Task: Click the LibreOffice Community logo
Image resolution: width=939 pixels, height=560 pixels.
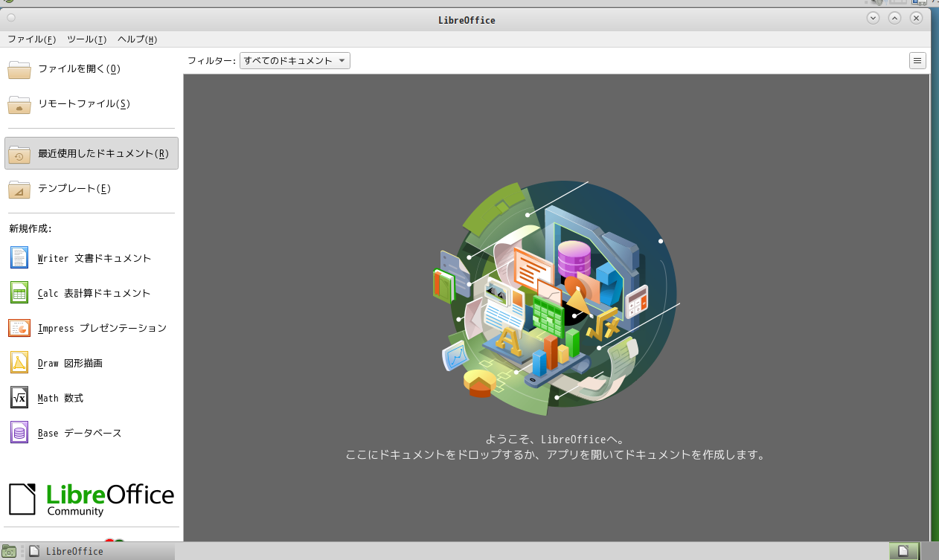Action: pyautogui.click(x=91, y=499)
